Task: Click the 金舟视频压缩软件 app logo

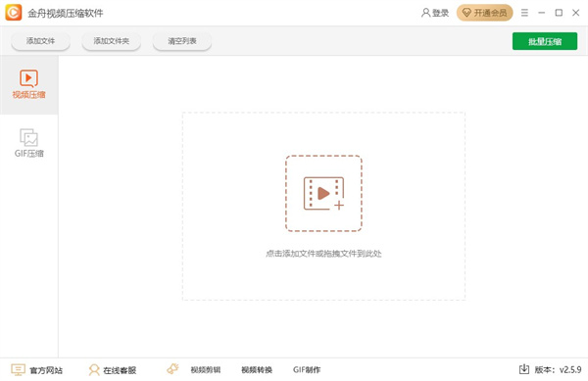Action: 14,13
